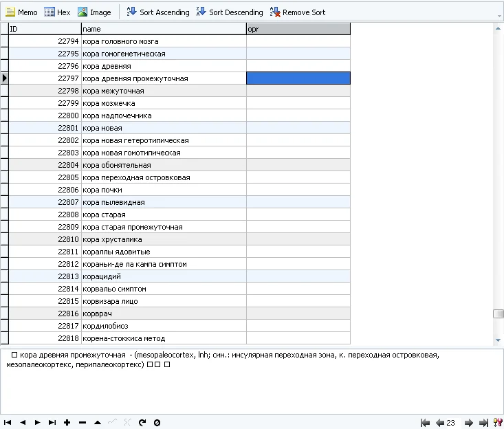
Task: Select the 'кора почки' name cell
Action: click(163, 190)
